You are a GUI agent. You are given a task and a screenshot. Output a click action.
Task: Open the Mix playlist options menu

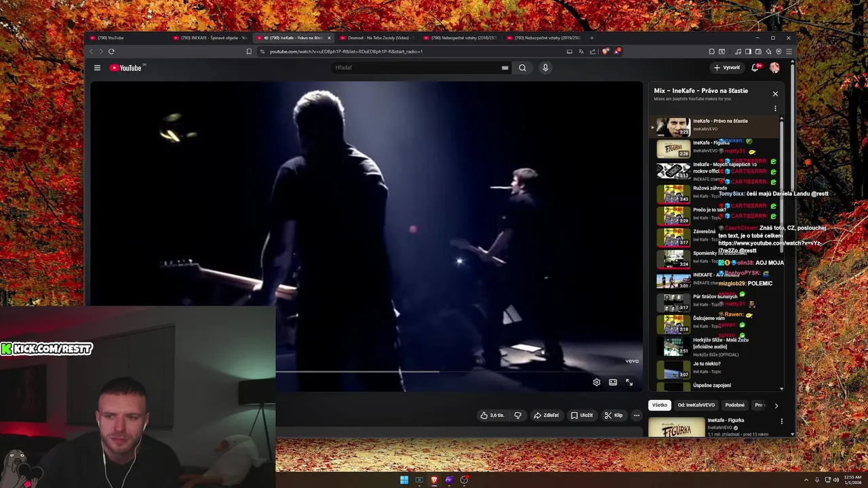pyautogui.click(x=775, y=108)
